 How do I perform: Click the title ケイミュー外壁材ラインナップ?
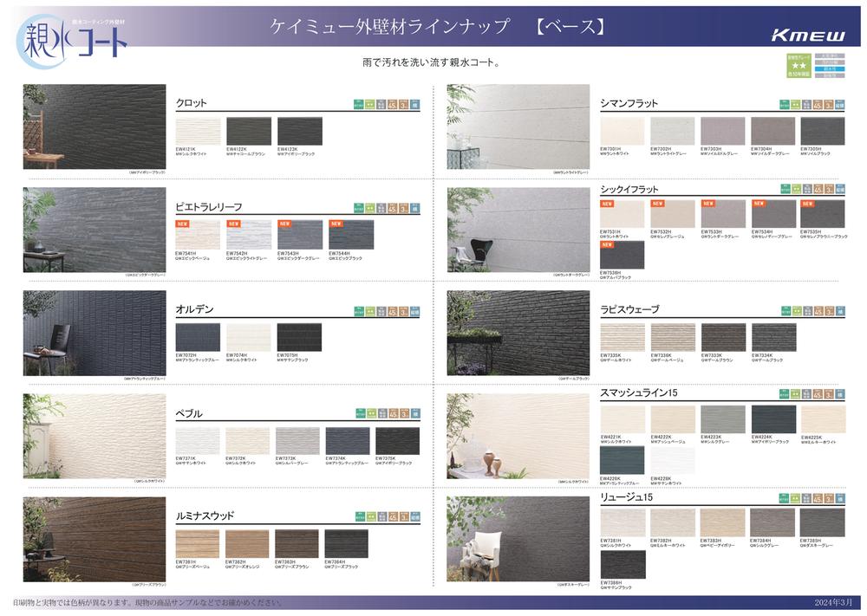point(390,26)
